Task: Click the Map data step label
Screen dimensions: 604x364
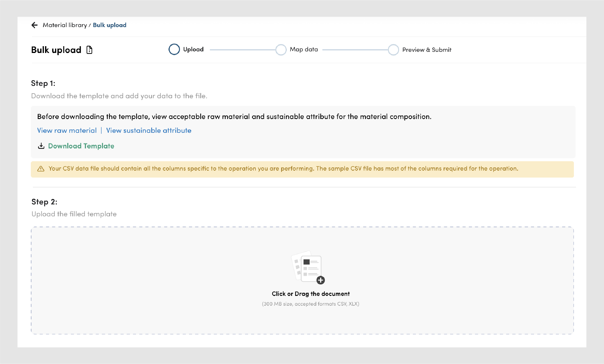Action: tap(304, 49)
